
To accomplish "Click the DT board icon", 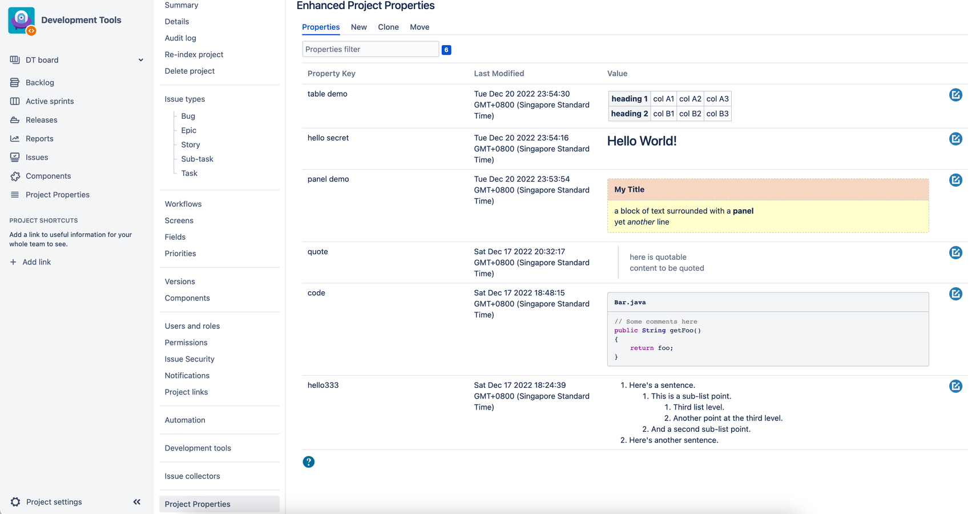I will (15, 60).
